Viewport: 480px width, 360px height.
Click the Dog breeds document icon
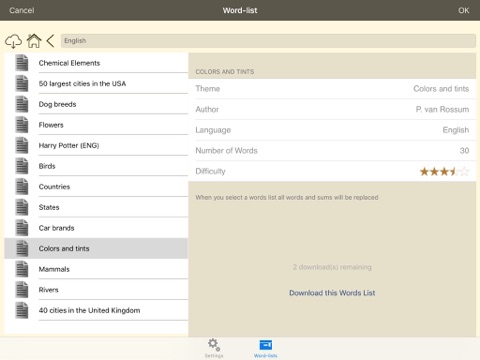(22, 104)
